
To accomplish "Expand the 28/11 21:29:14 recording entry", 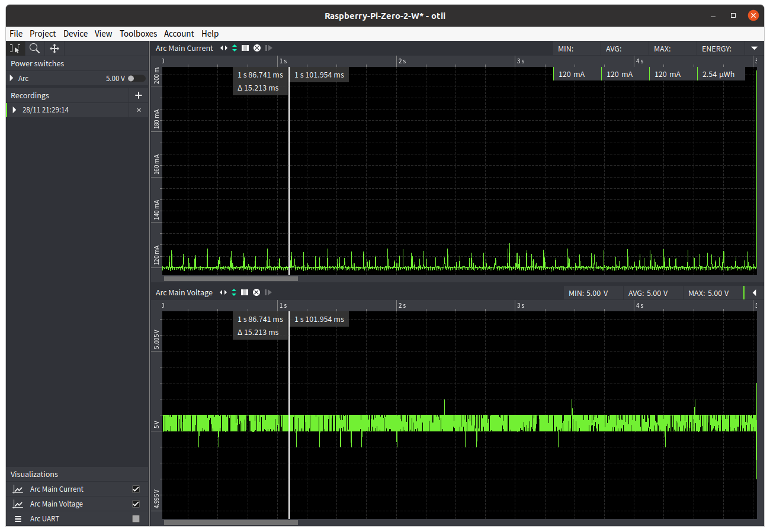I will click(x=14, y=110).
